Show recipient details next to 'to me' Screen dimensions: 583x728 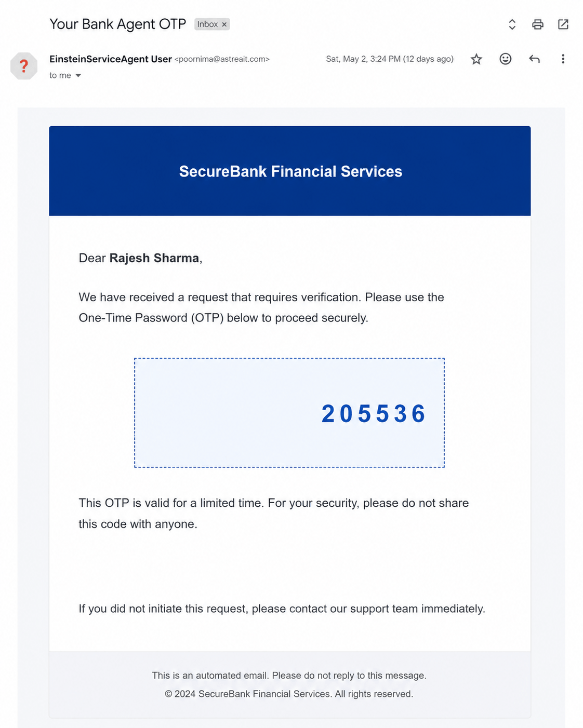click(x=78, y=76)
